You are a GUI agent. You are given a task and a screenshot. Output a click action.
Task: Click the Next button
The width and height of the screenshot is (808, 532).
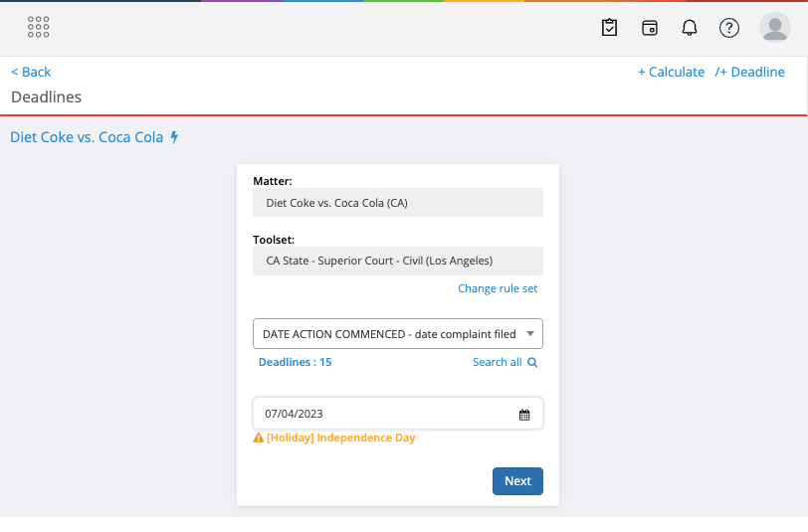(x=517, y=481)
